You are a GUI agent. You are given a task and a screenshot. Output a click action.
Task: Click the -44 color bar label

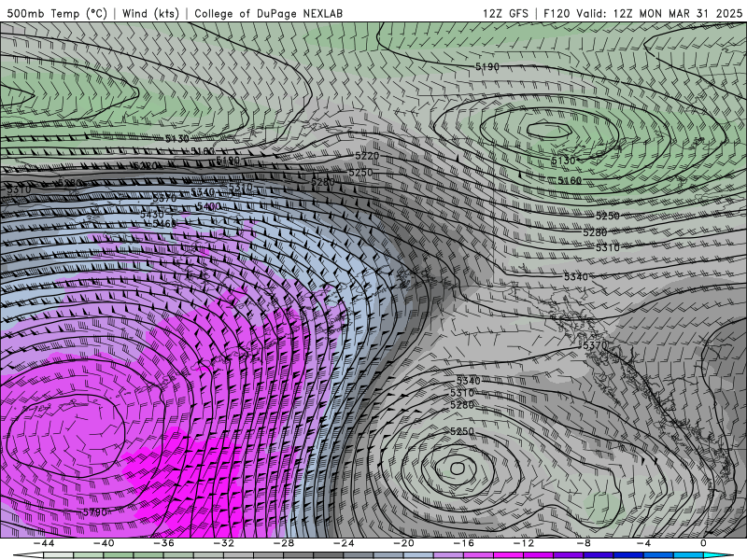coord(43,543)
